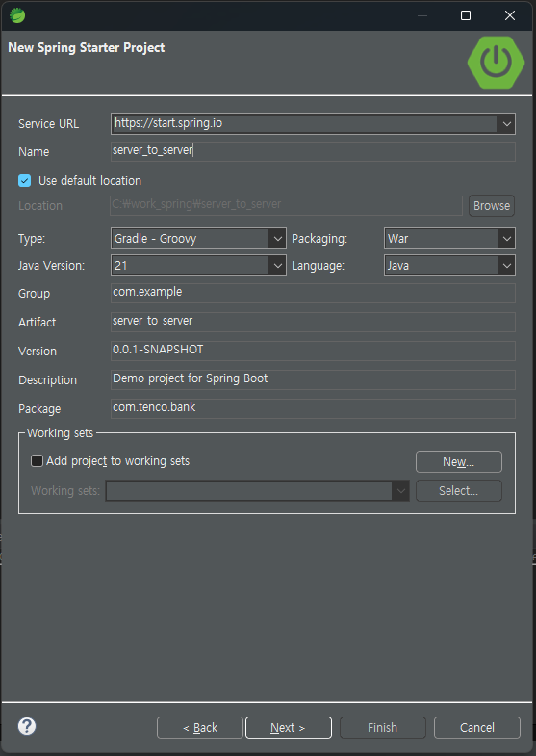Image resolution: width=536 pixels, height=756 pixels.
Task: Expand the Service URL dropdown arrow
Action: (506, 124)
